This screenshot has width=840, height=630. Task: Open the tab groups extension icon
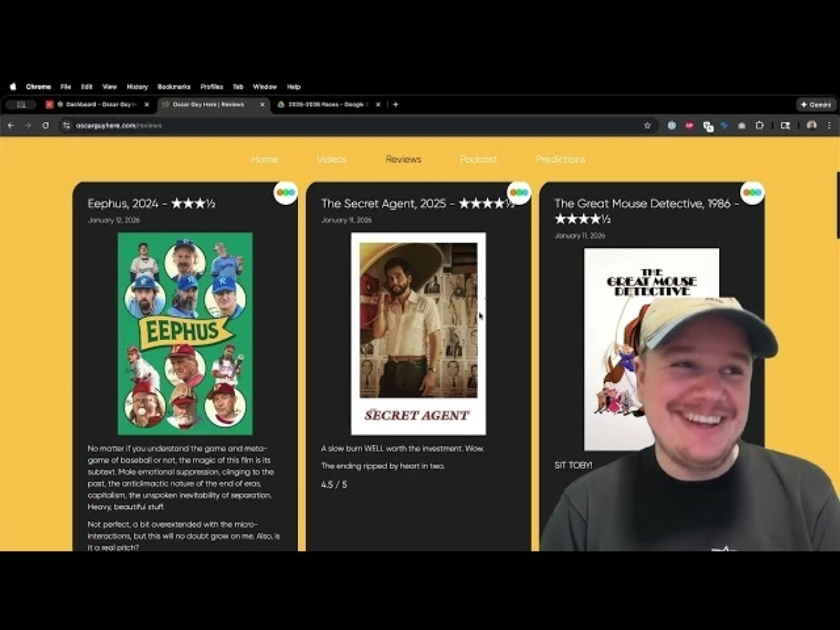point(708,125)
